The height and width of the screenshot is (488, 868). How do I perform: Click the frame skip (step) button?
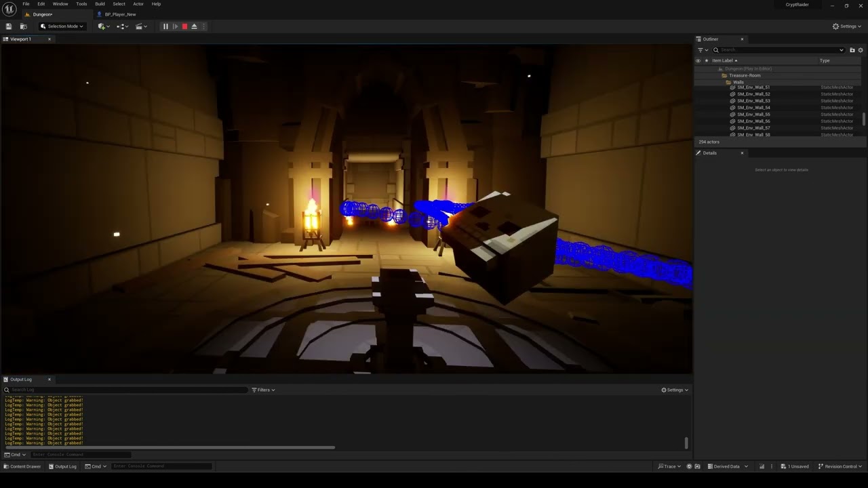(x=175, y=26)
